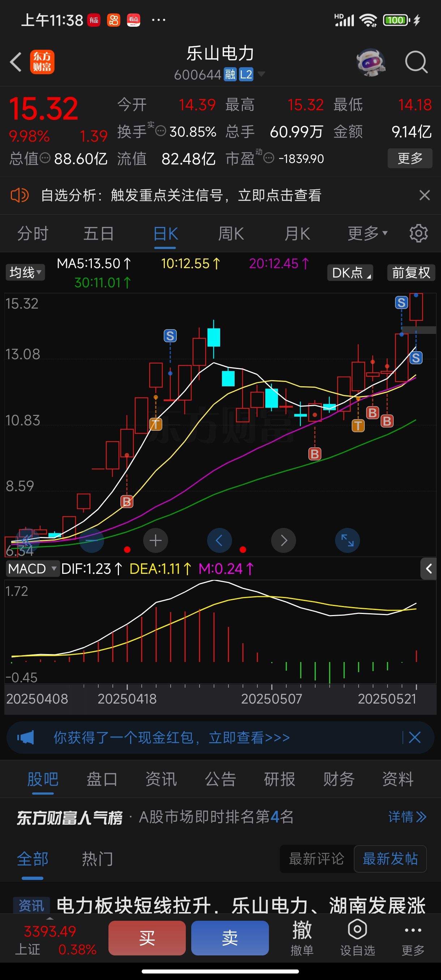
Task: Switch to 五日 chart tab
Action: (99, 233)
